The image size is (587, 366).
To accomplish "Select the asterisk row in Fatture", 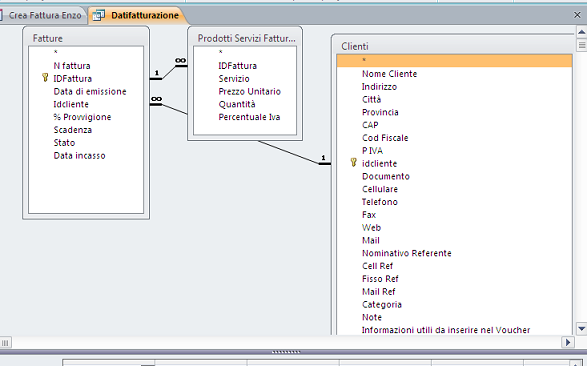I will click(x=86, y=52).
